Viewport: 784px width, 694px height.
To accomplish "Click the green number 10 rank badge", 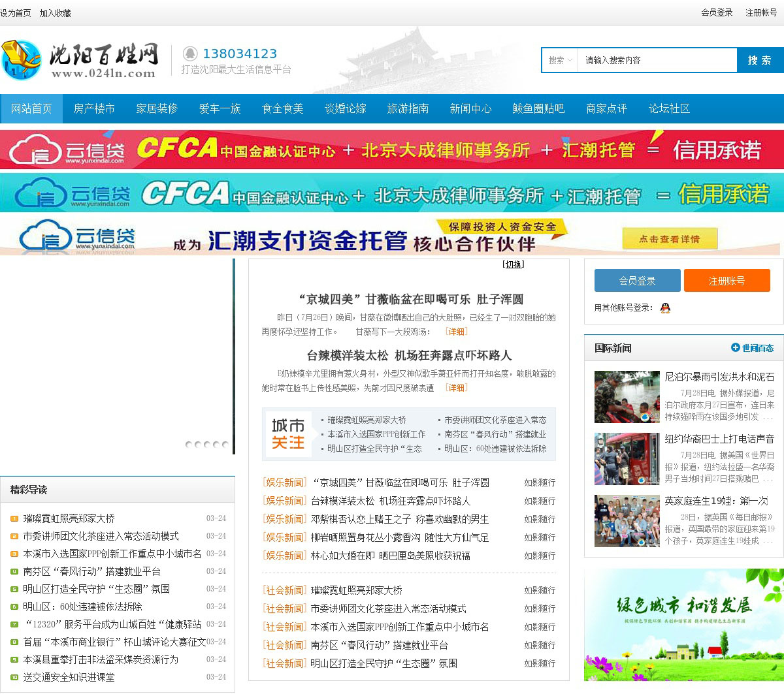I will [x=14, y=678].
